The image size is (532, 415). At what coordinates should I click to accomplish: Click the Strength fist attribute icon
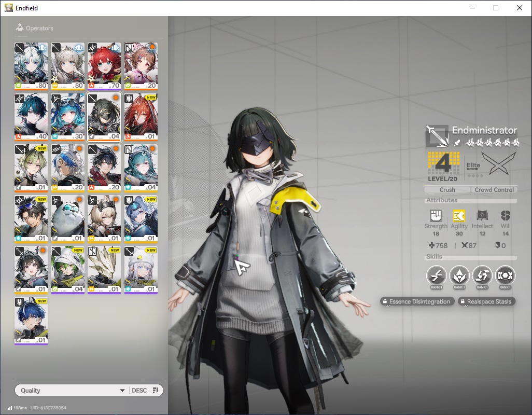pos(436,215)
